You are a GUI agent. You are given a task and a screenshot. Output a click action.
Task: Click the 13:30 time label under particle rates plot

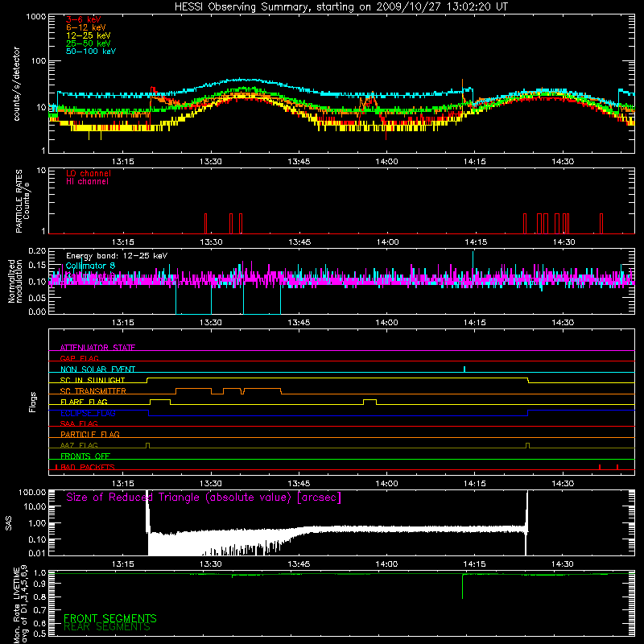211,242
